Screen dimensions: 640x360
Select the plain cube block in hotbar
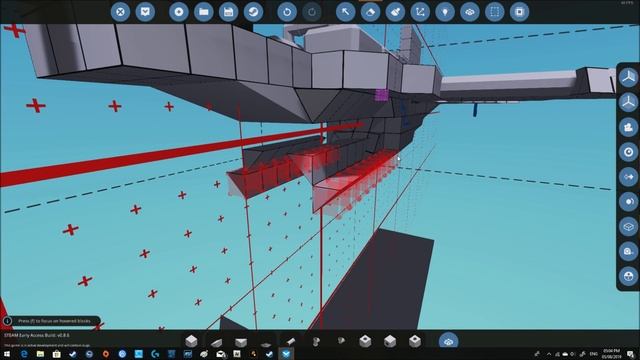191,340
